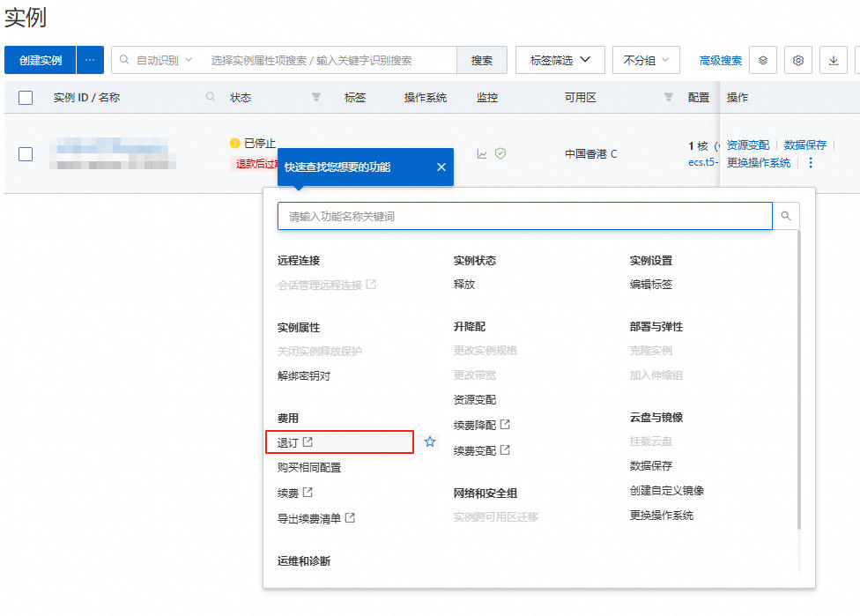Click the 中国香港 C zone cell

coord(590,154)
